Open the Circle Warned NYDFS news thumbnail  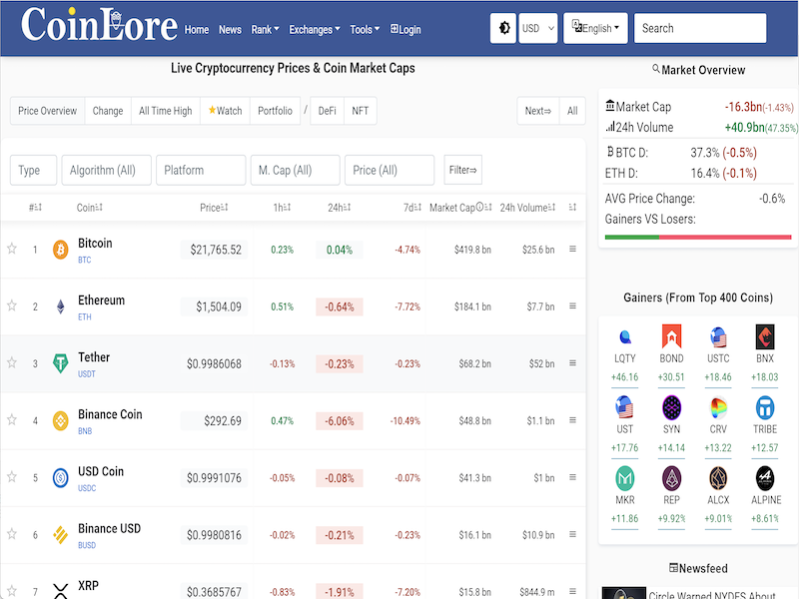point(624,593)
